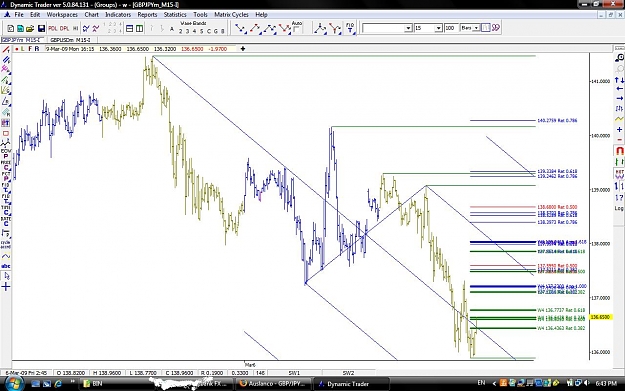
Task: Click the Dynamic Trader taskbar button
Action: (x=352, y=384)
